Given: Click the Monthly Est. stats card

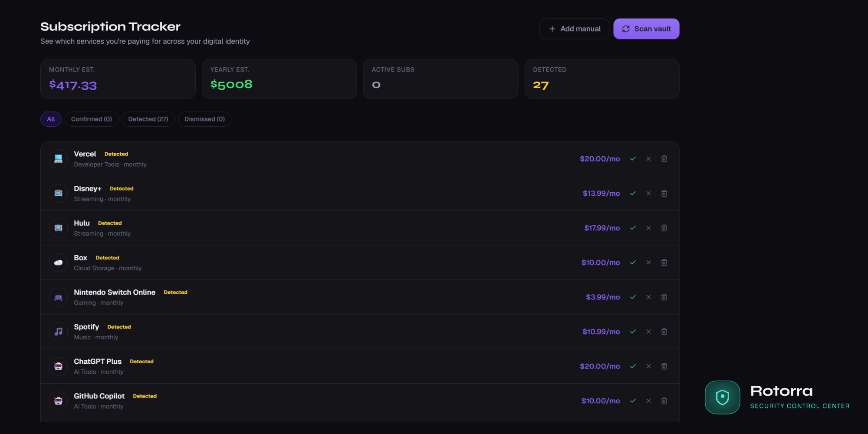Looking at the screenshot, I should click(x=118, y=79).
